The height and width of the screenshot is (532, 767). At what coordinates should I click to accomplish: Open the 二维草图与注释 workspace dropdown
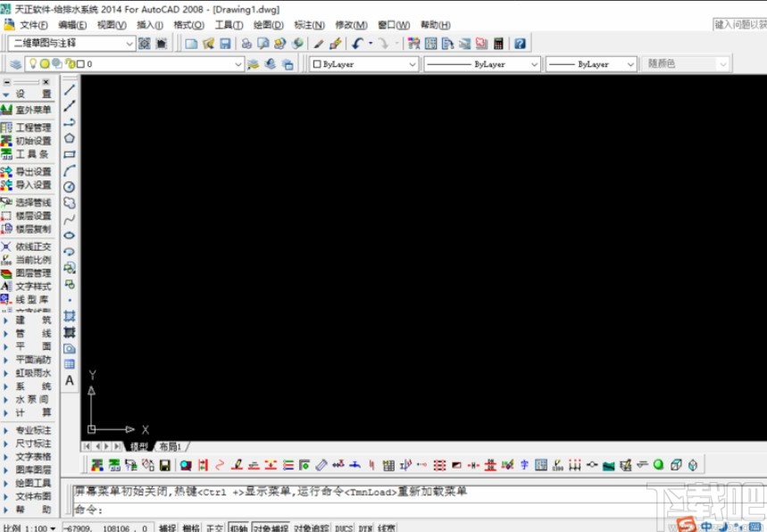[x=71, y=44]
